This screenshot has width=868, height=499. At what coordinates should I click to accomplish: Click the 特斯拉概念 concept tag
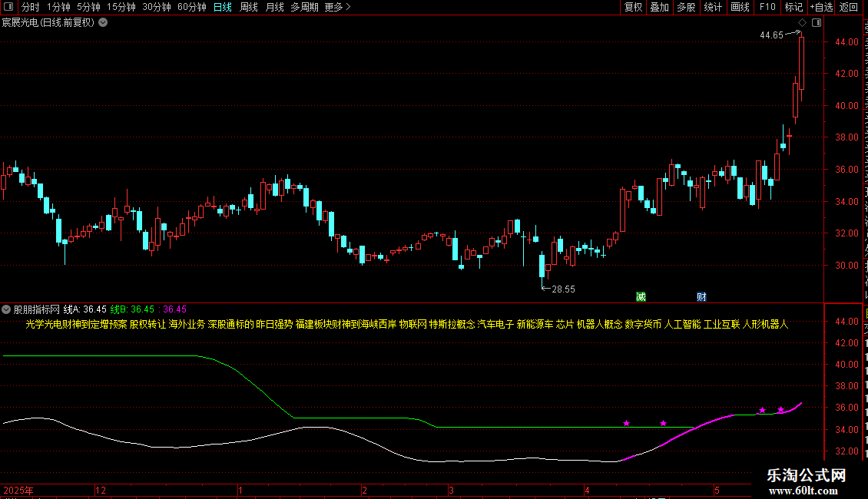(x=452, y=324)
